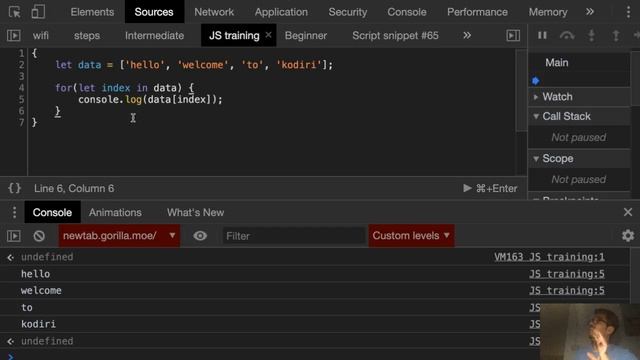
Task: Open source link for the welcome log
Action: tap(567, 290)
